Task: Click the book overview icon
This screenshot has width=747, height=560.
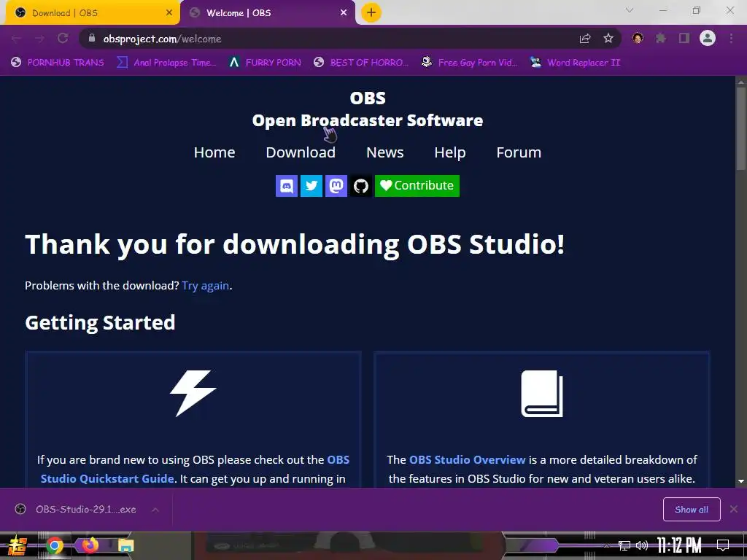Action: pyautogui.click(x=542, y=393)
